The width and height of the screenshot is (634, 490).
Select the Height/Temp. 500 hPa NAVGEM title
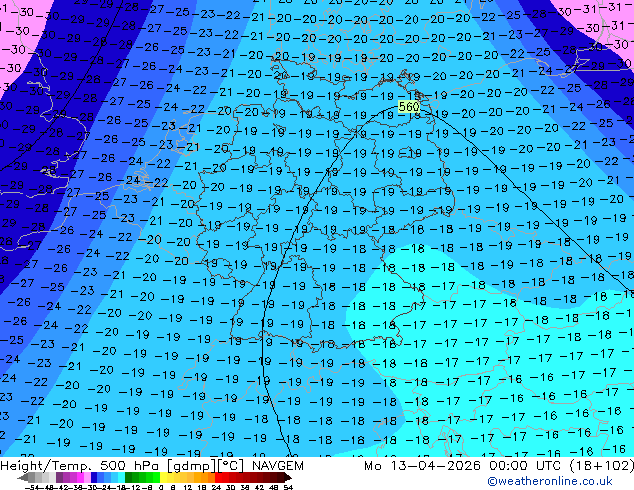(152, 466)
